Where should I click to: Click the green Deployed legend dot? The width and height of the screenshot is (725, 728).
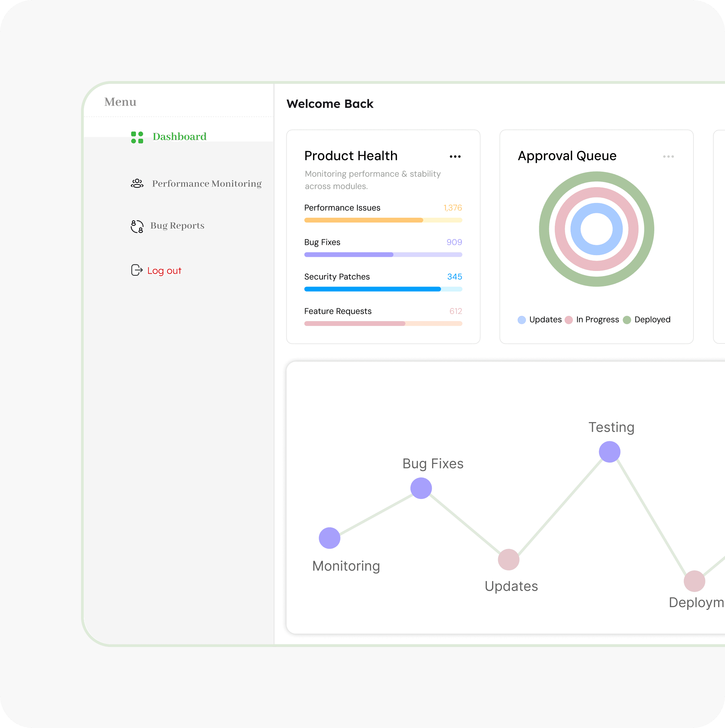coord(627,320)
